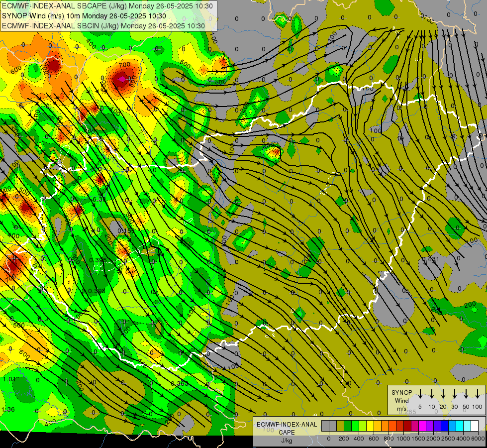Click the ECMWF-INDEX-ANAL CAPE J/kg legend label
Screen dimensions: 487x448
coord(287,432)
